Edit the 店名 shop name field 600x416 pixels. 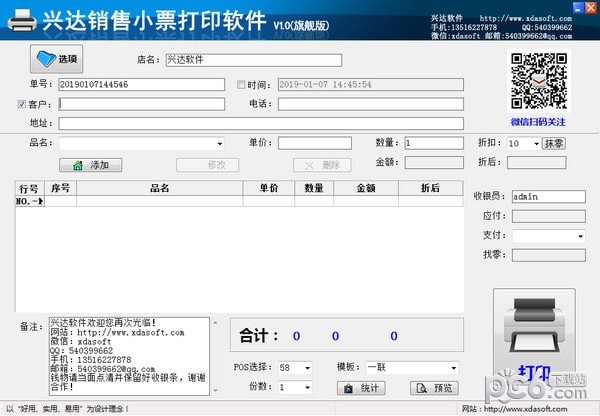click(254, 60)
